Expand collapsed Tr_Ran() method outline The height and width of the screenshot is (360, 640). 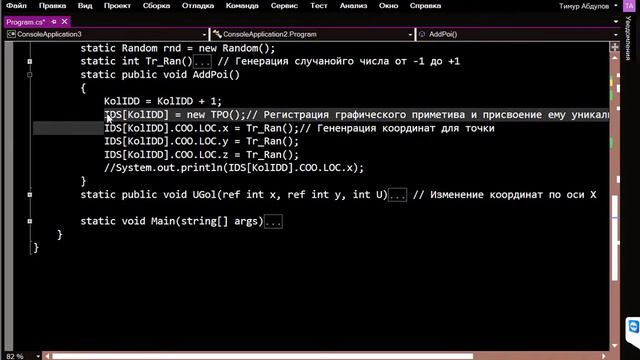click(29, 62)
